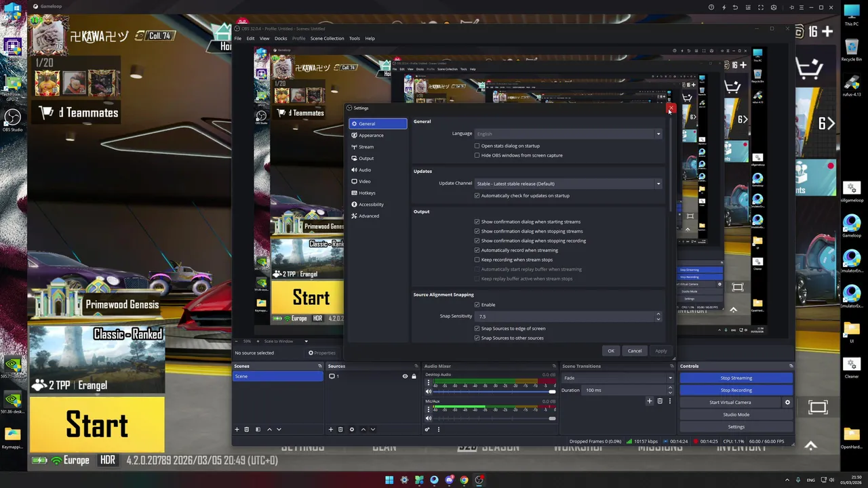Remove source with Sources trash icon
This screenshot has height=488, width=868.
pos(340,429)
